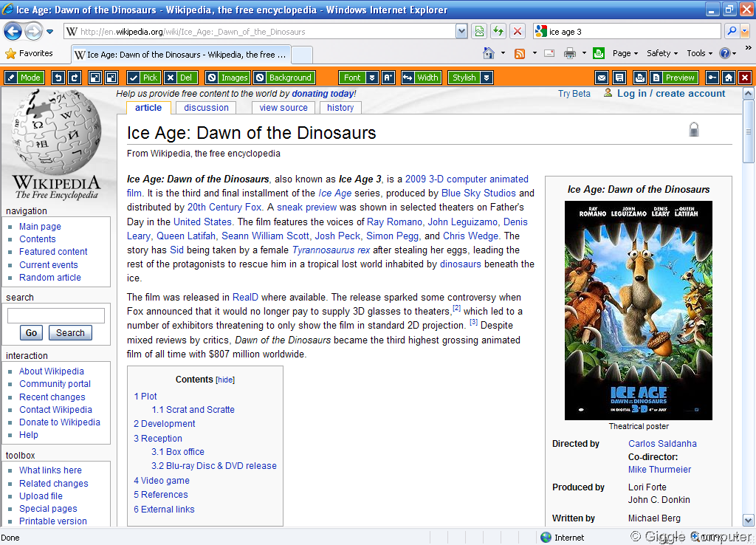Open the Font dropdown arrow

(x=372, y=78)
